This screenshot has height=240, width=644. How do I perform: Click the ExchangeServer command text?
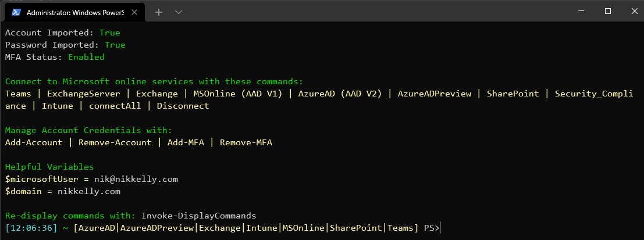coord(84,94)
